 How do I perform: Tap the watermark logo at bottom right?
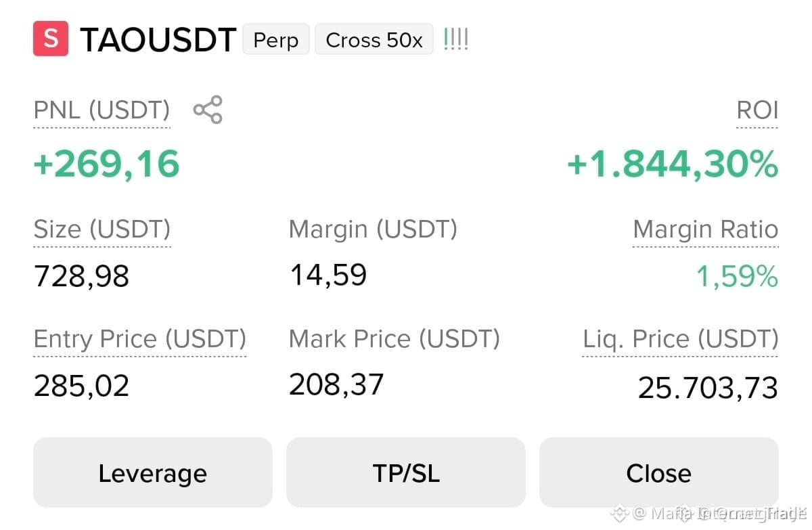[621, 513]
